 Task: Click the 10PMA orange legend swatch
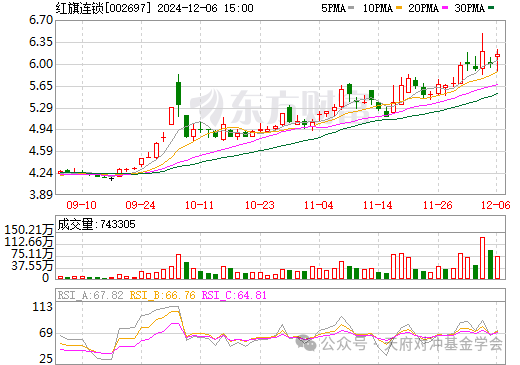[399, 7]
